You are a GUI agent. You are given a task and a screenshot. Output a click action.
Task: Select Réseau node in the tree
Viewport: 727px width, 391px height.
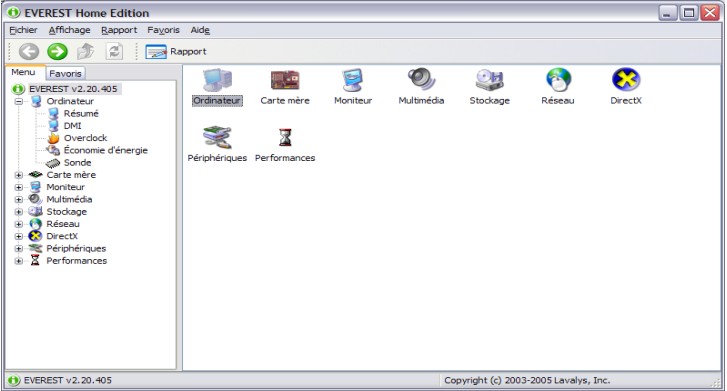coord(63,224)
